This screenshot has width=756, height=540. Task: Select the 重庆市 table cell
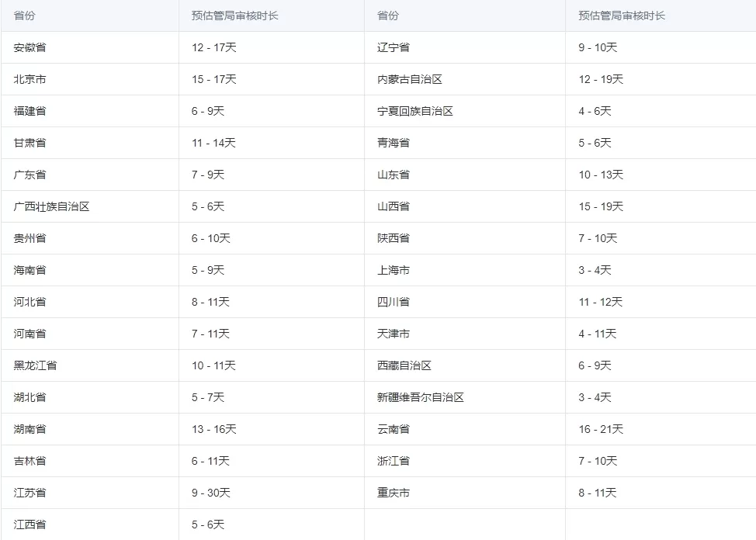(x=394, y=493)
